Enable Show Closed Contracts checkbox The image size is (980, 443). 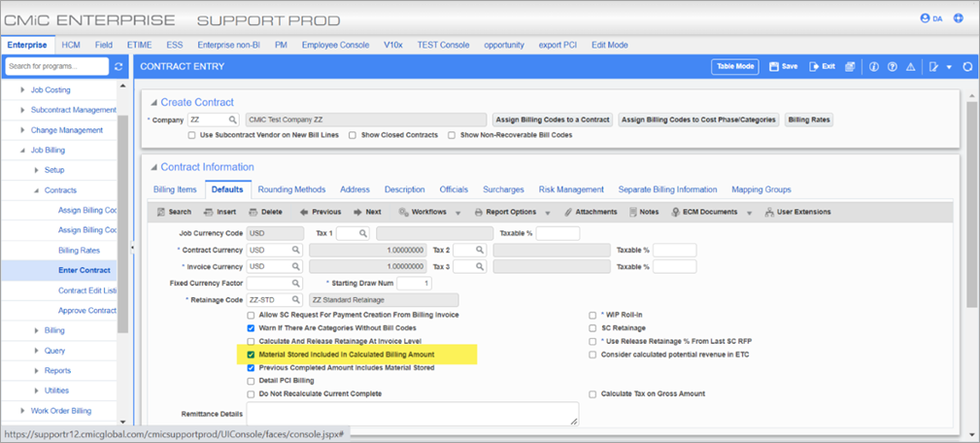pyautogui.click(x=353, y=134)
